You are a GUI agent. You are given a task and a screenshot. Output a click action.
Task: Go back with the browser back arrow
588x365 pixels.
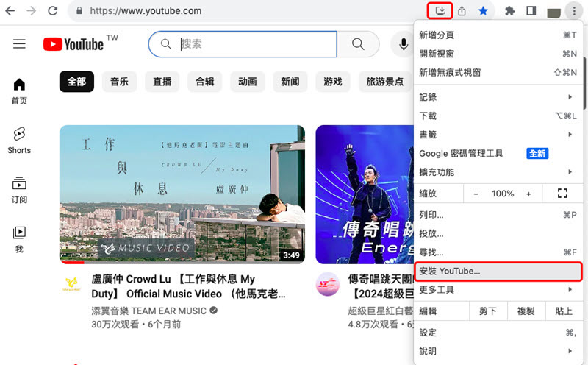[10, 10]
